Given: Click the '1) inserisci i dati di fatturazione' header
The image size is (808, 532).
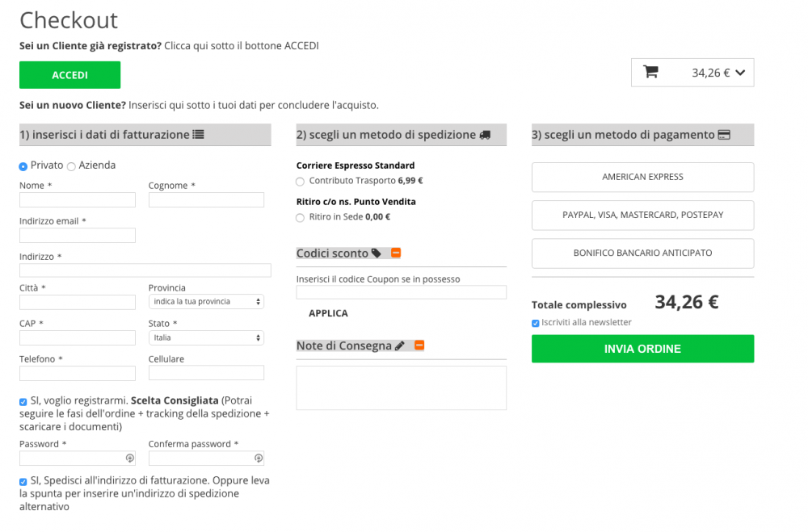Looking at the screenshot, I should pyautogui.click(x=145, y=135).
